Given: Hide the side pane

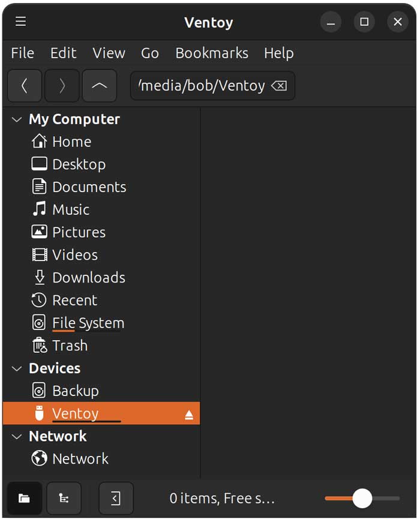Looking at the screenshot, I should tap(116, 498).
